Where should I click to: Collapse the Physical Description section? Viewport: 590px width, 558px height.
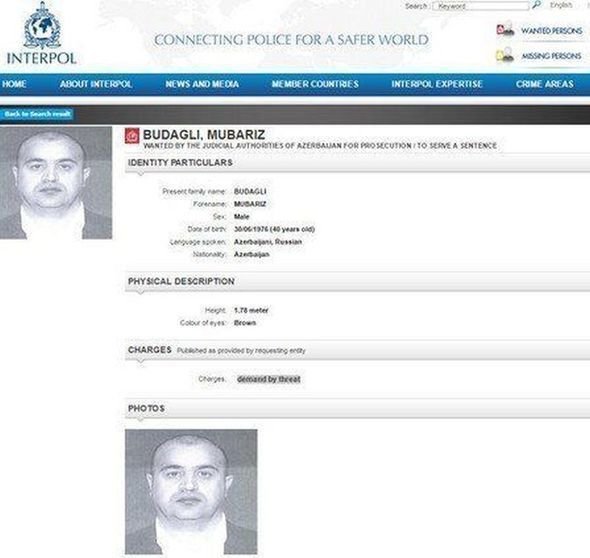(357, 281)
